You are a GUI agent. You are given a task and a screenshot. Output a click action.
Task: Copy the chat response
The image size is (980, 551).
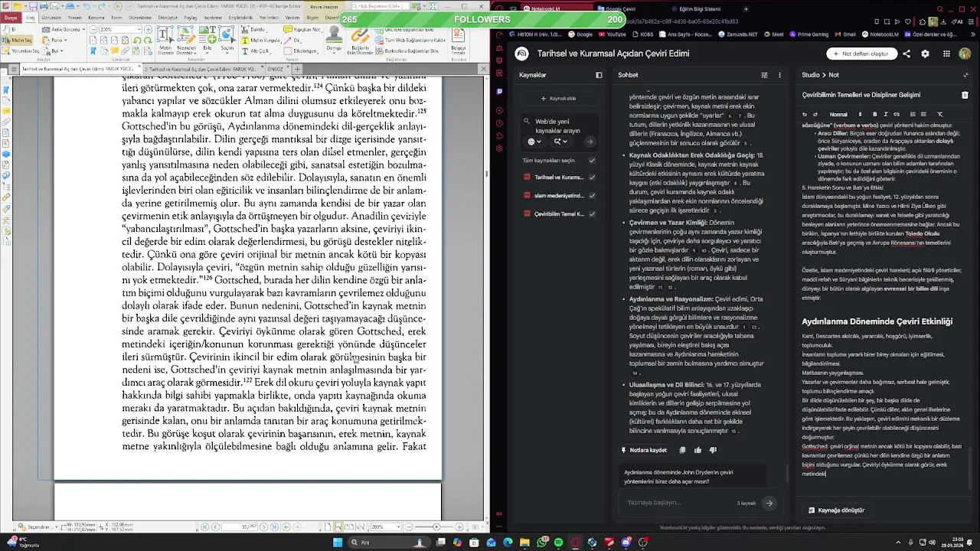click(682, 450)
